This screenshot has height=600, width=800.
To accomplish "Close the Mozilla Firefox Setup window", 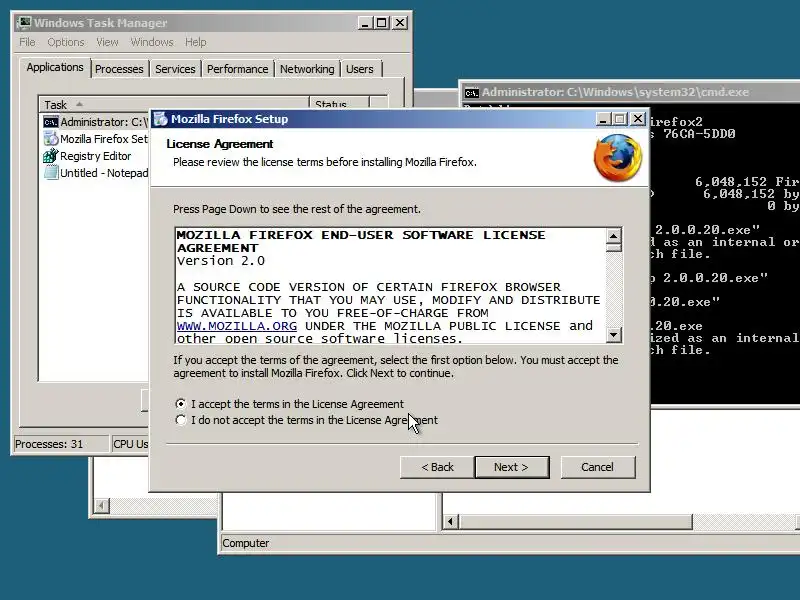I will (638, 119).
